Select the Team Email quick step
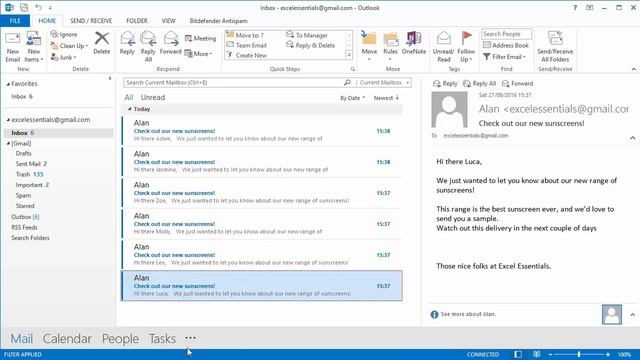This screenshot has width=640, height=360. 247,45
